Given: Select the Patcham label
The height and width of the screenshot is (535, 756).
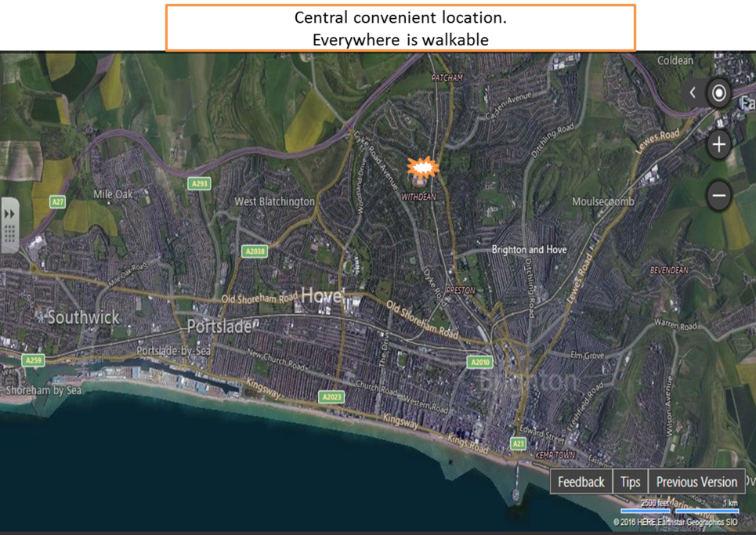Looking at the screenshot, I should click(447, 78).
